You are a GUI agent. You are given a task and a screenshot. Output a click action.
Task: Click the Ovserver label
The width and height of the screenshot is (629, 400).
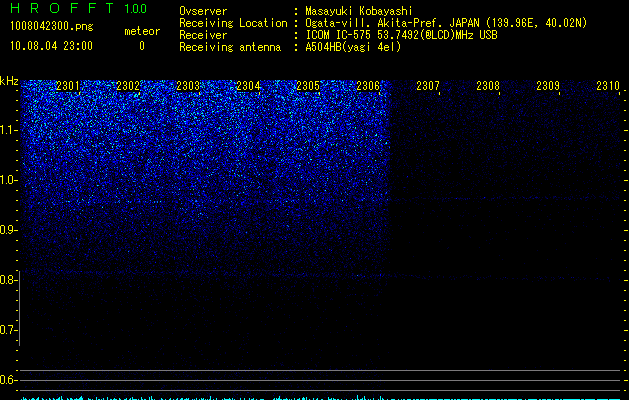point(203,11)
